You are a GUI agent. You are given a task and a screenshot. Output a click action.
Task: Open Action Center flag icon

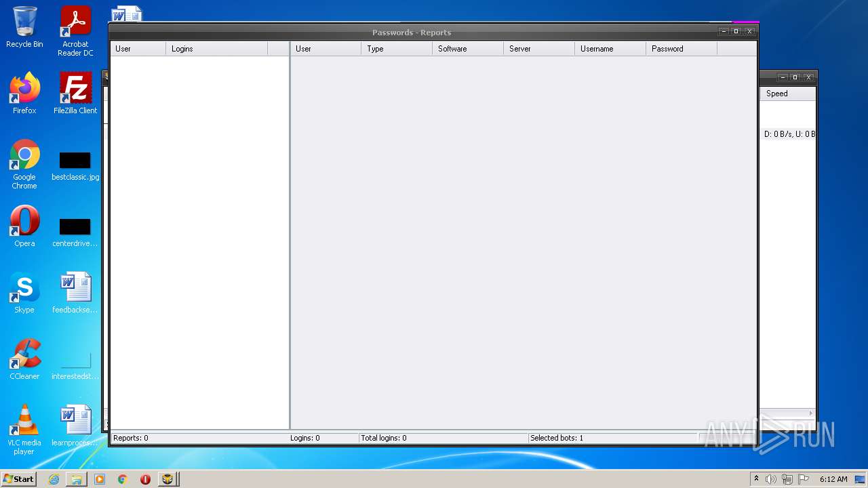tap(803, 479)
